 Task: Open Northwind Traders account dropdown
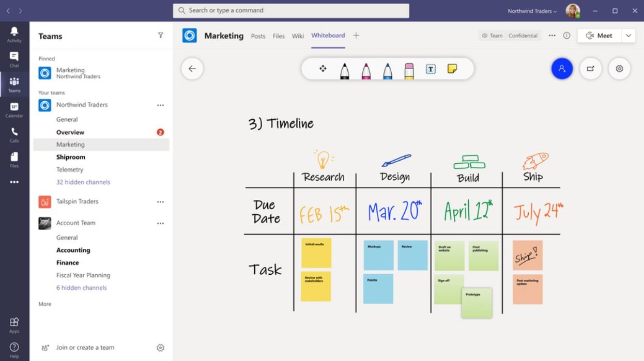532,11
